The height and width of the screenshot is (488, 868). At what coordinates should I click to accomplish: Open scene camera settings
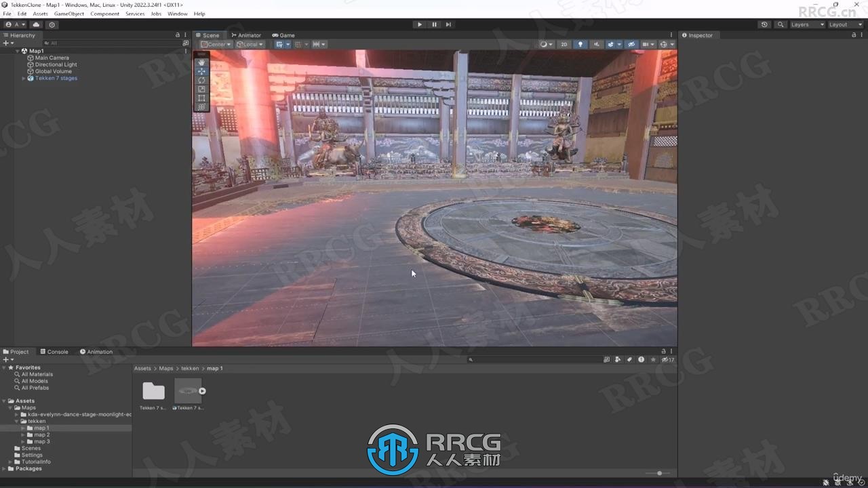tap(648, 44)
